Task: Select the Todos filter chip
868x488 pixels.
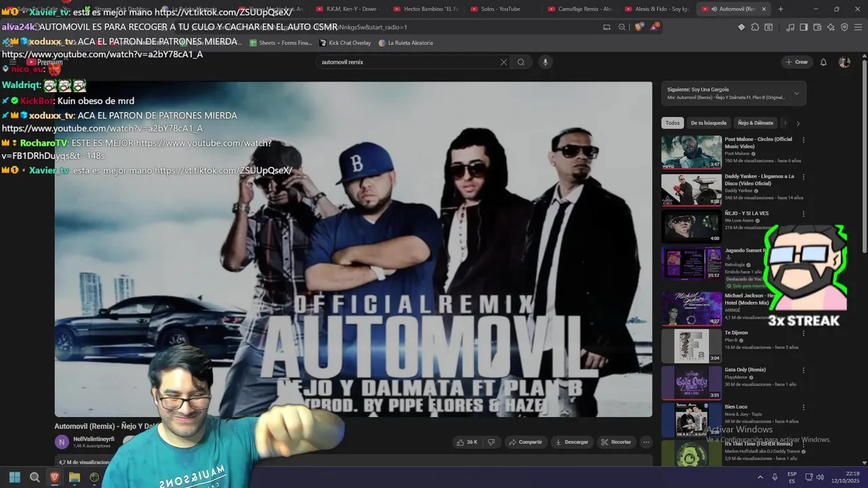Action: [x=672, y=123]
